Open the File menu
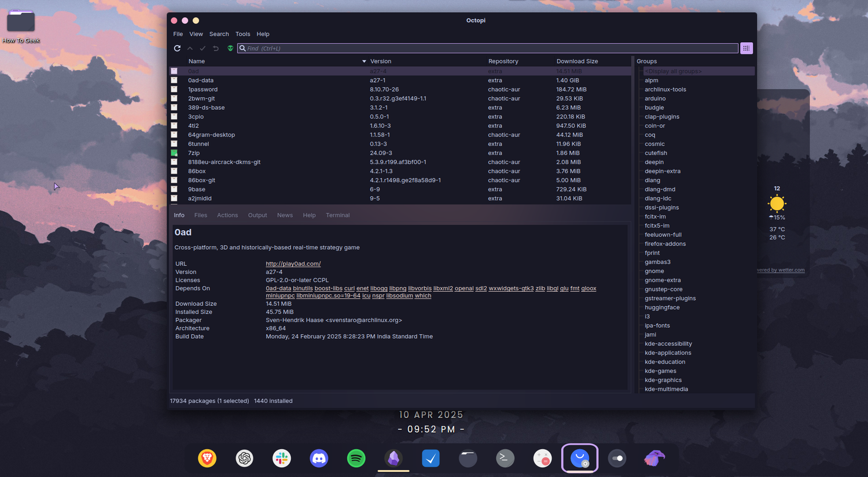The image size is (868, 477). 178,34
